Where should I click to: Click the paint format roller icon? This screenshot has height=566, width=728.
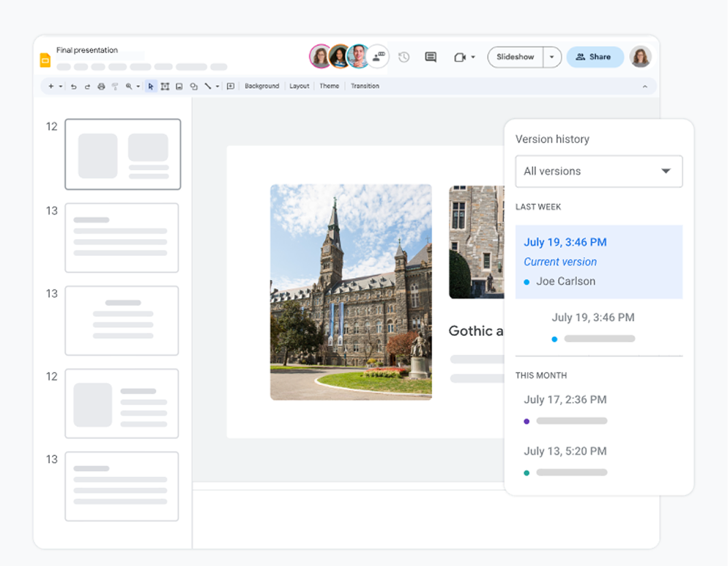click(115, 87)
